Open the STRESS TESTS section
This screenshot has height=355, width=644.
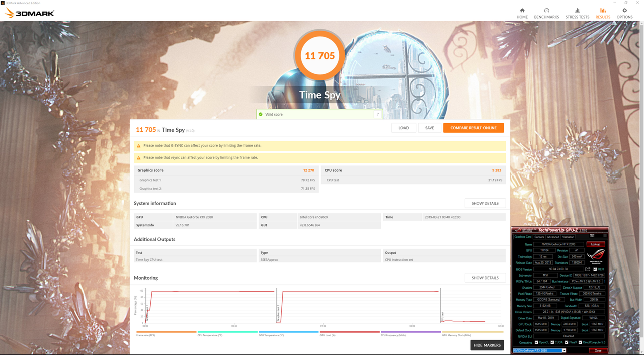coord(577,13)
